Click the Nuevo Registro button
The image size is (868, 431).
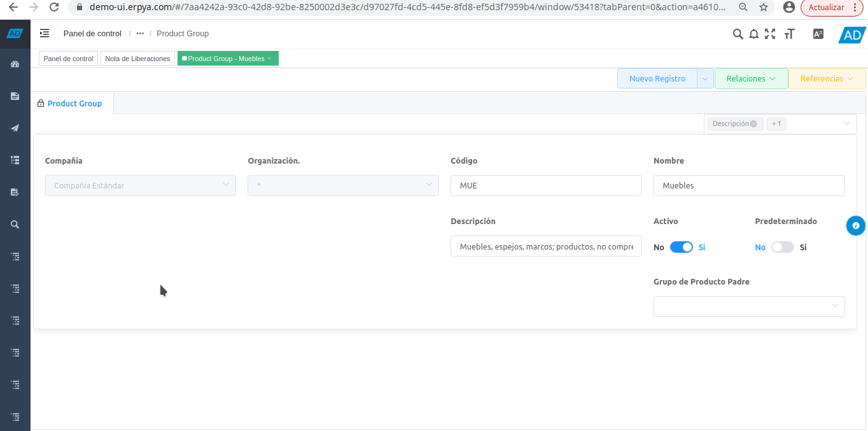(x=657, y=78)
